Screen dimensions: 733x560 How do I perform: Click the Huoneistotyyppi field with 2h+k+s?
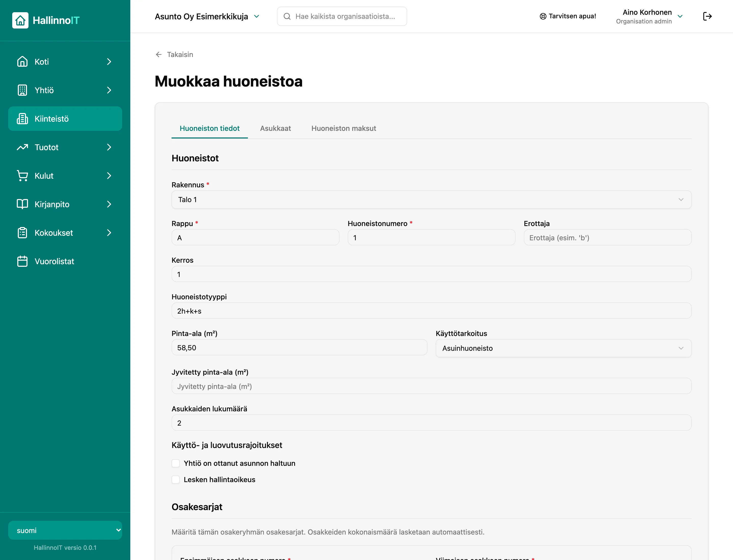click(x=431, y=311)
